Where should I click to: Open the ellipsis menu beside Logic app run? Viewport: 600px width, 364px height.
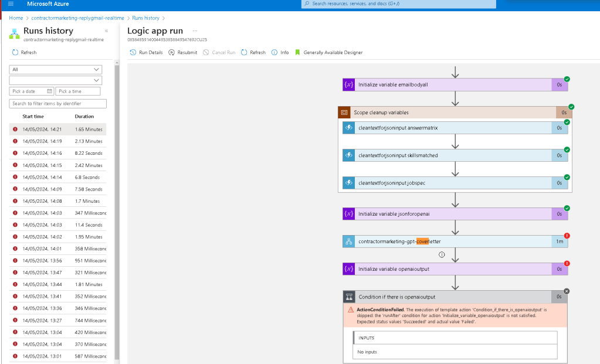195,30
